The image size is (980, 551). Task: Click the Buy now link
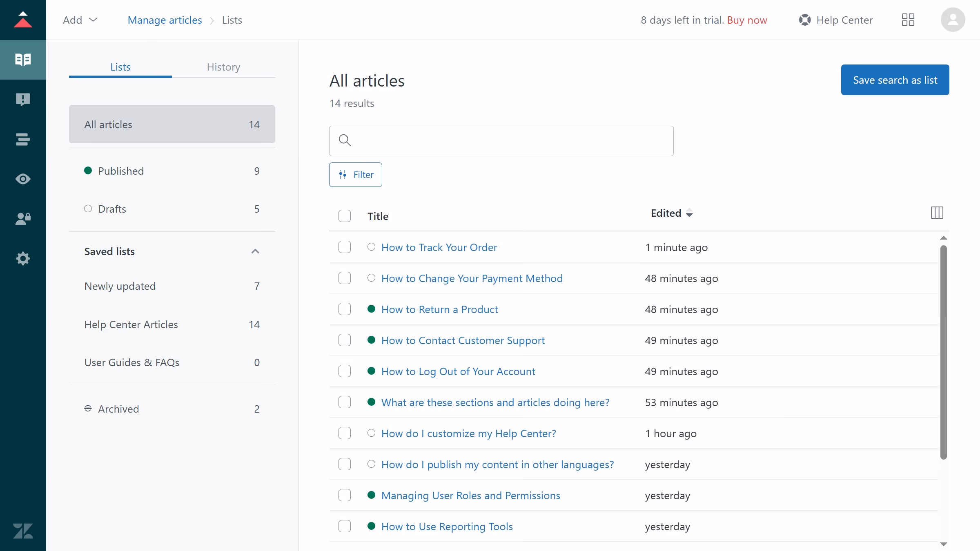pos(747,20)
